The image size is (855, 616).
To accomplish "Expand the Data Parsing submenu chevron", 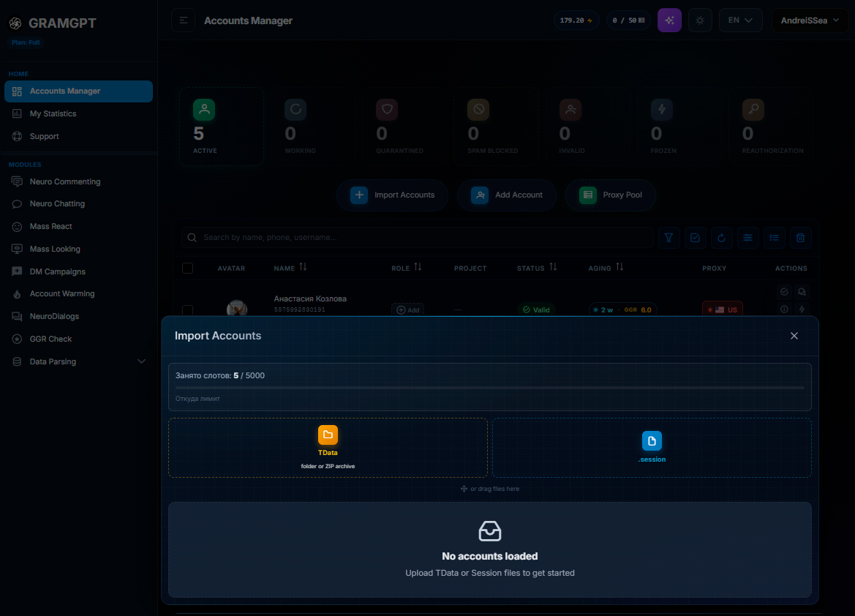I will click(x=142, y=361).
